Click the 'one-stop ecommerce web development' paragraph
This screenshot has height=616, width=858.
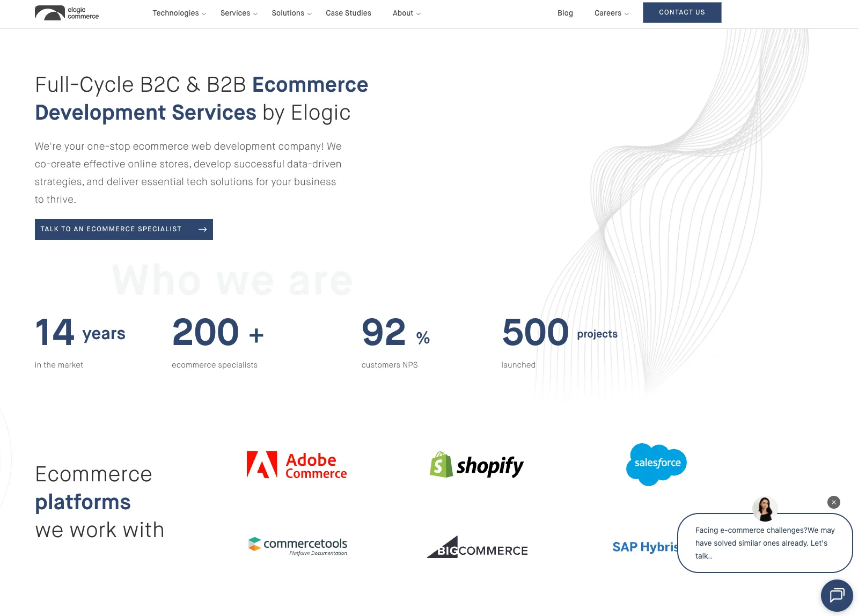188,173
